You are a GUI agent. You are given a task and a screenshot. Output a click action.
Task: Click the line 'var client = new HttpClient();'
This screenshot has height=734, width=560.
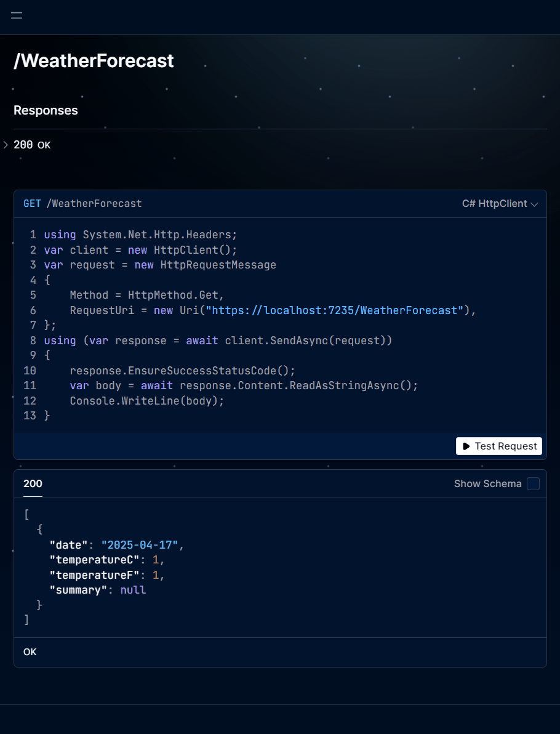(140, 250)
